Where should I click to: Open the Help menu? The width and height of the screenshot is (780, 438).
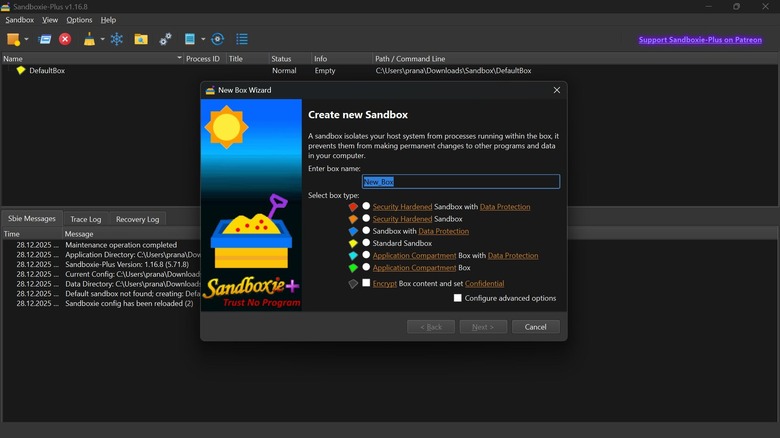tap(108, 20)
